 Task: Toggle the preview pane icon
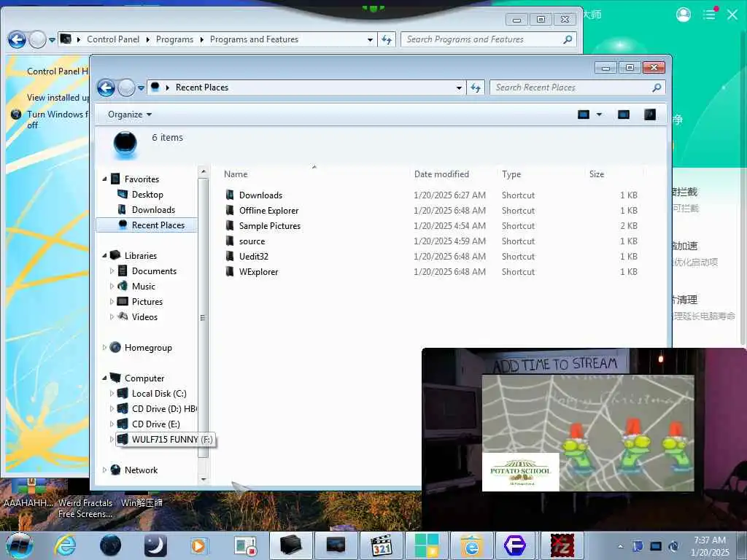tap(623, 114)
